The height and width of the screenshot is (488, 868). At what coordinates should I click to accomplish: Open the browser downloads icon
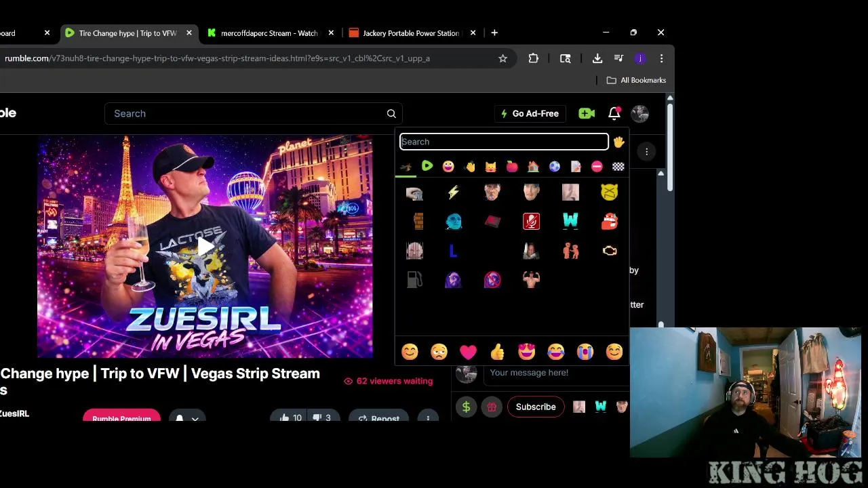pos(597,58)
